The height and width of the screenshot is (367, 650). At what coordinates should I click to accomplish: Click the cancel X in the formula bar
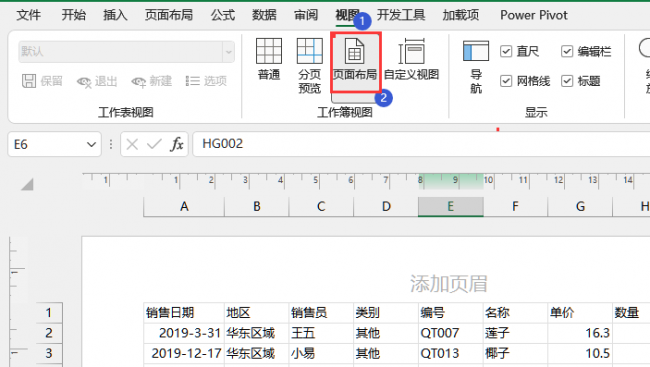132,144
